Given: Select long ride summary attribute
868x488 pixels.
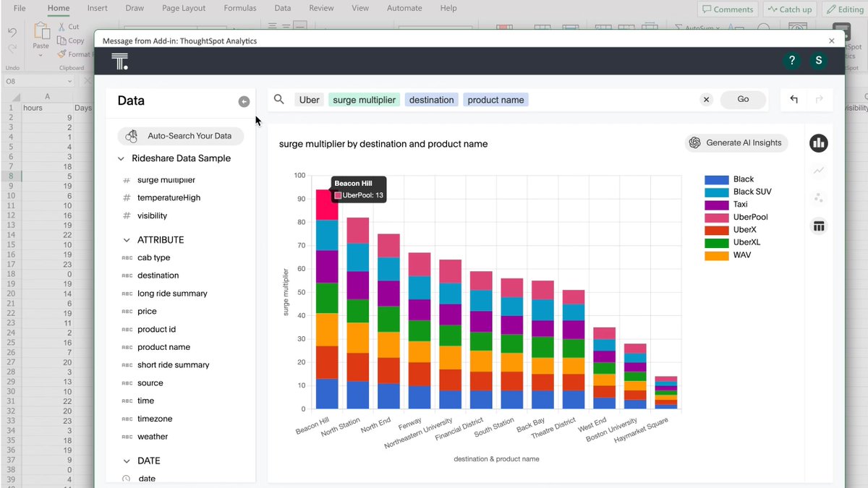Looking at the screenshot, I should 172,294.
